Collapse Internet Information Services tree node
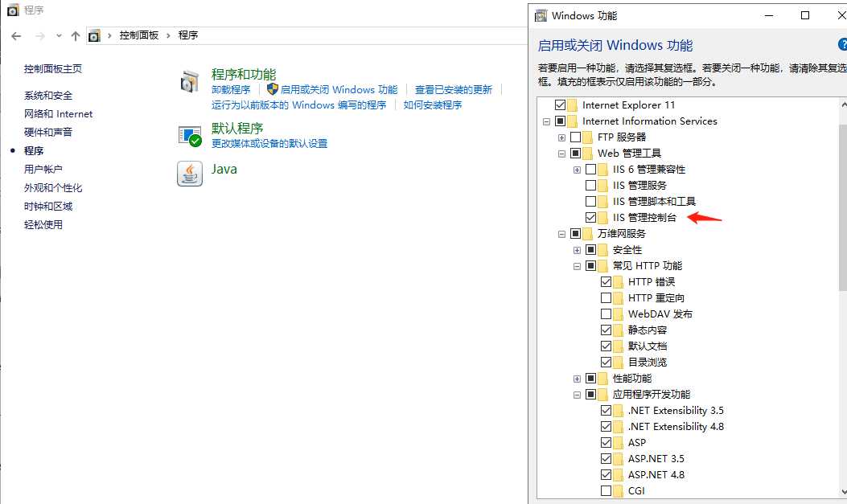Image resolution: width=847 pixels, height=504 pixels. pos(547,121)
